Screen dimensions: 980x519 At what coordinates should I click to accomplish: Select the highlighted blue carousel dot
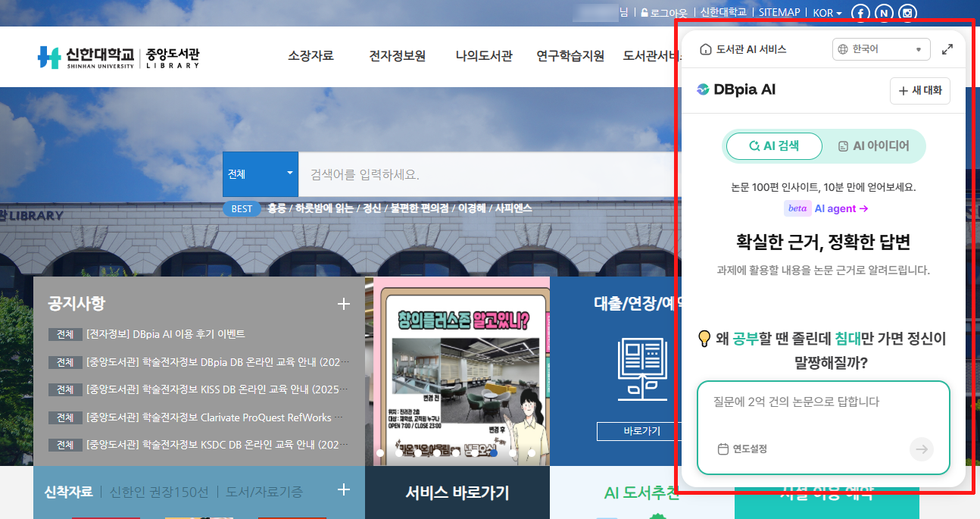(494, 453)
